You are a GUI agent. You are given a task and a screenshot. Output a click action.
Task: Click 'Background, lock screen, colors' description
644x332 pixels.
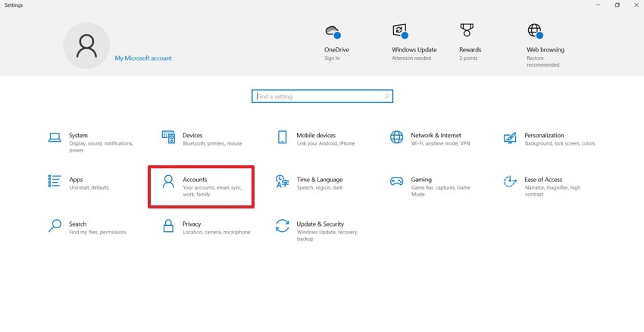(x=560, y=144)
